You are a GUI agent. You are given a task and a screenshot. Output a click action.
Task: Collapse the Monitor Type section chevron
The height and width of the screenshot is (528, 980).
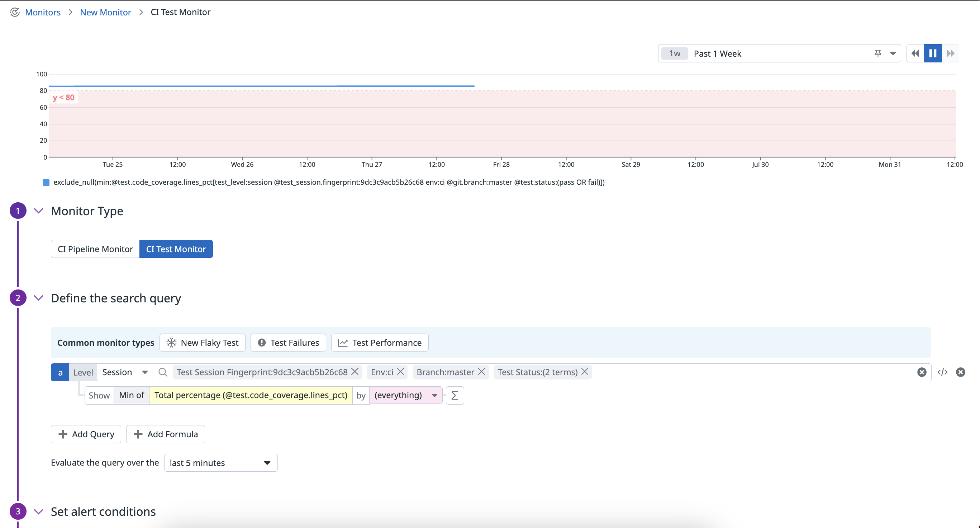(x=38, y=211)
